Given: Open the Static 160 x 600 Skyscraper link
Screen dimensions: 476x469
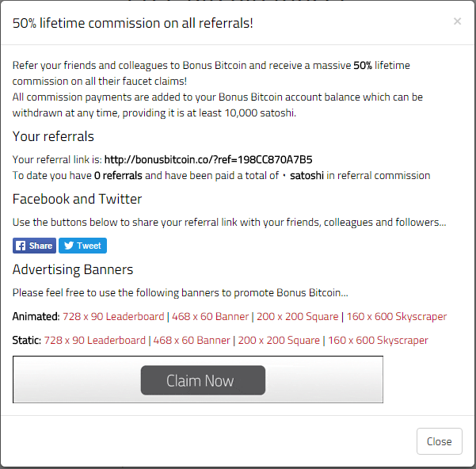Looking at the screenshot, I should [x=378, y=341].
